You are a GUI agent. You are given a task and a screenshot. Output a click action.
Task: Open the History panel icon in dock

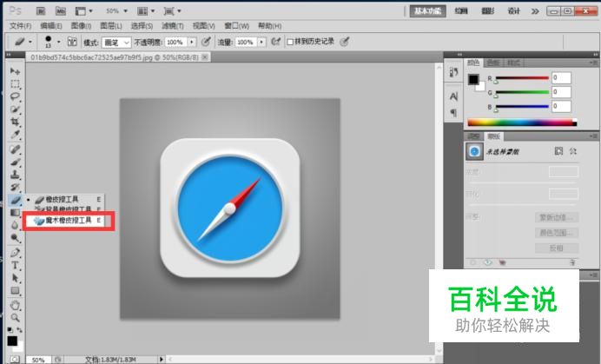coord(454,72)
